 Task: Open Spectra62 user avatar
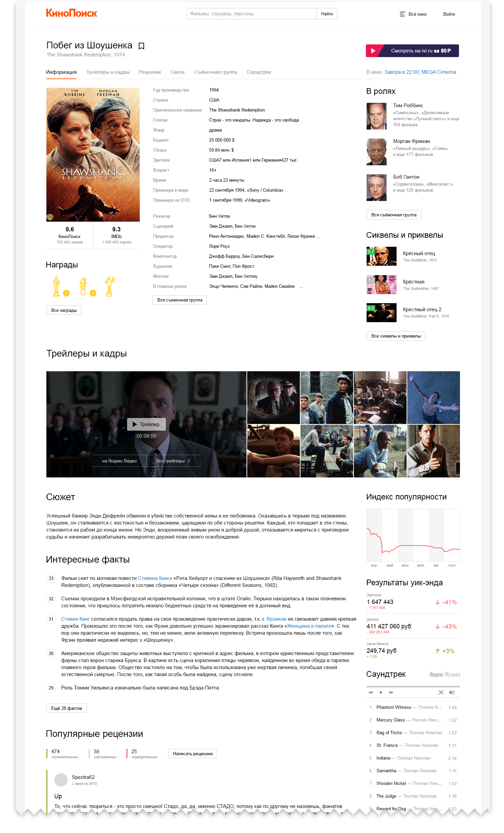61,780
